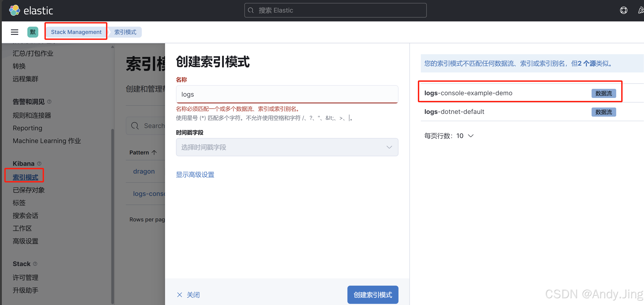
Task: Click the Kibana section help icon
Action: [39, 164]
